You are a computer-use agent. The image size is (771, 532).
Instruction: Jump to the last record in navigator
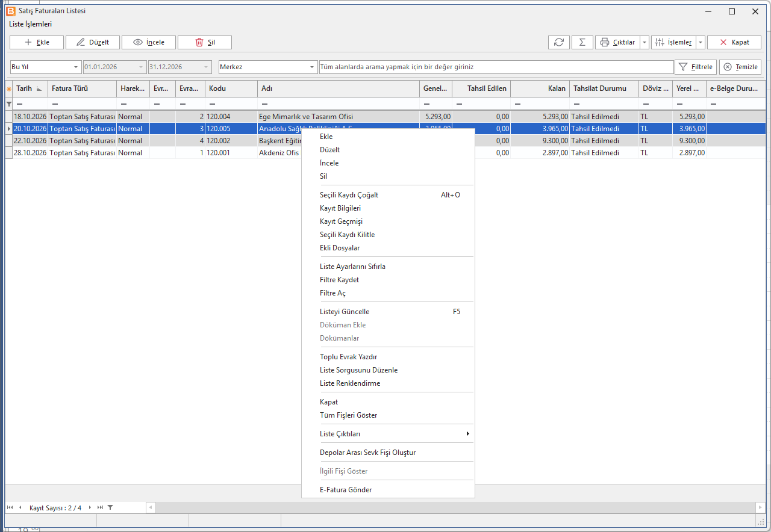pos(100,507)
